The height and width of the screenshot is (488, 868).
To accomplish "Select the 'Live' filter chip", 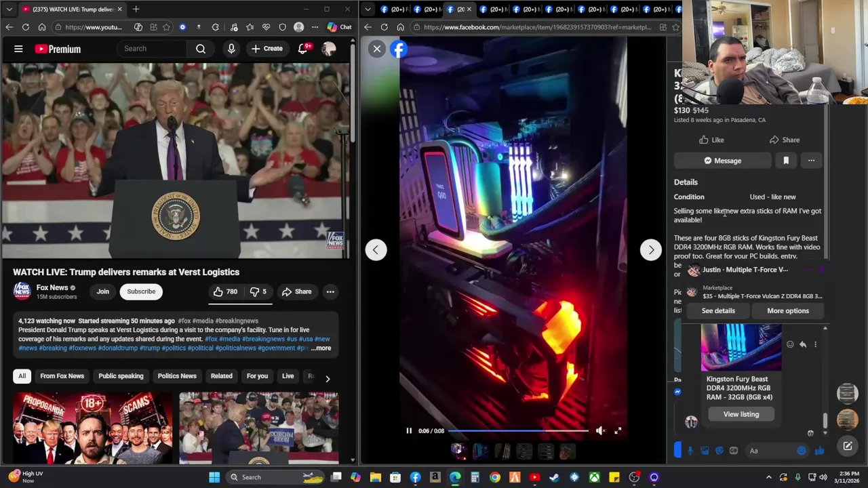I will click(288, 376).
